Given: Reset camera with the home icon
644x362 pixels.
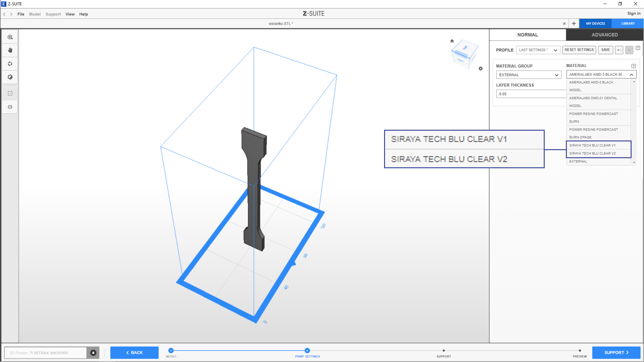Looking at the screenshot, I should [x=452, y=41].
